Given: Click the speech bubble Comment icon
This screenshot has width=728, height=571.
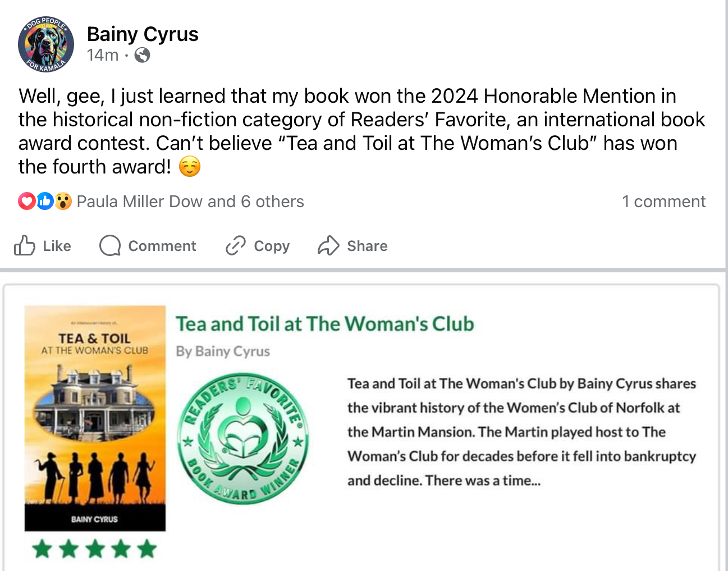Looking at the screenshot, I should pos(110,245).
